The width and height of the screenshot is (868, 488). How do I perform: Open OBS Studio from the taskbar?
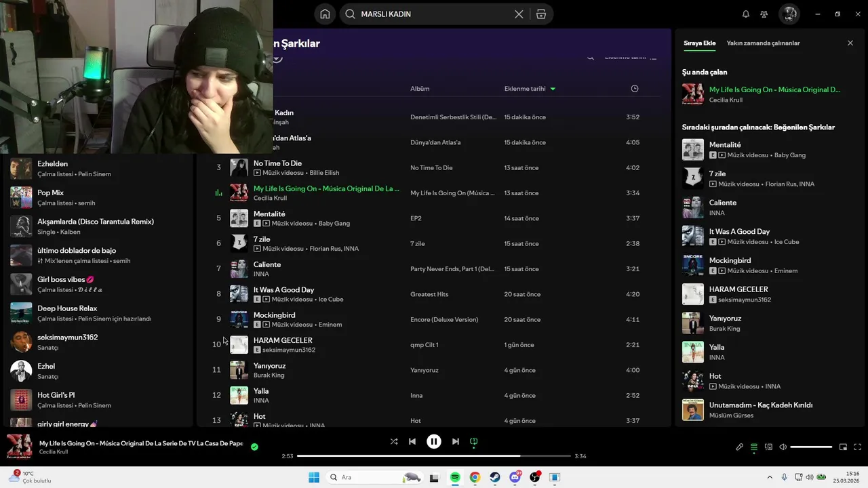coord(535,477)
